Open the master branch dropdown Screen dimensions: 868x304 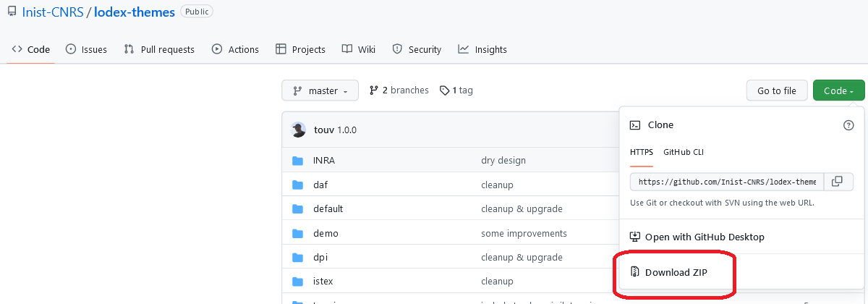(320, 90)
